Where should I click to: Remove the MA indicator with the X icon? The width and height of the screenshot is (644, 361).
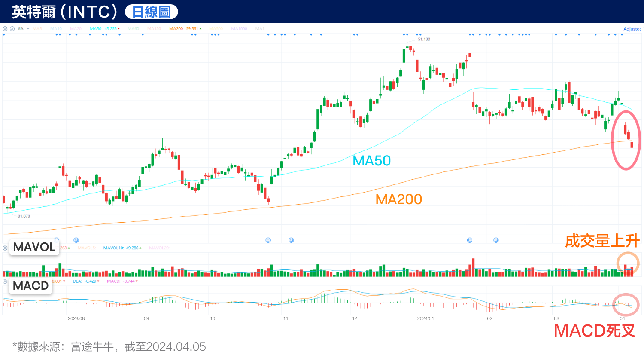pos(12,28)
